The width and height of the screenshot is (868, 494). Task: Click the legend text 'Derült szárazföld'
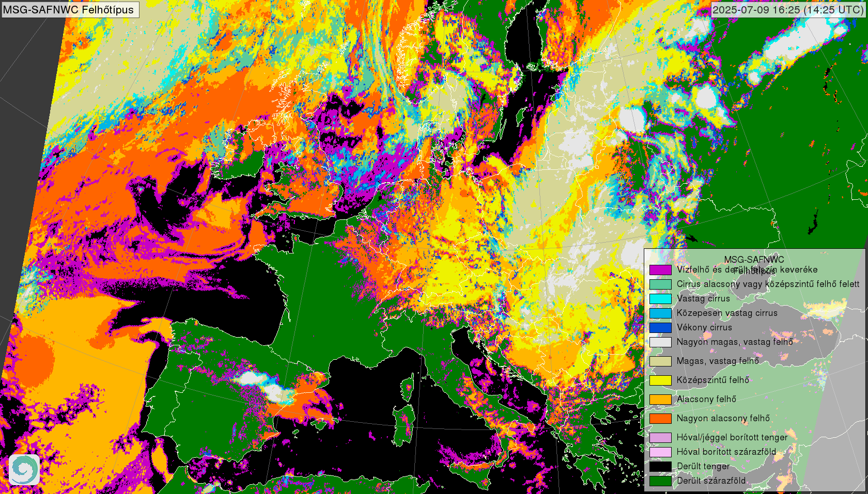(x=711, y=481)
